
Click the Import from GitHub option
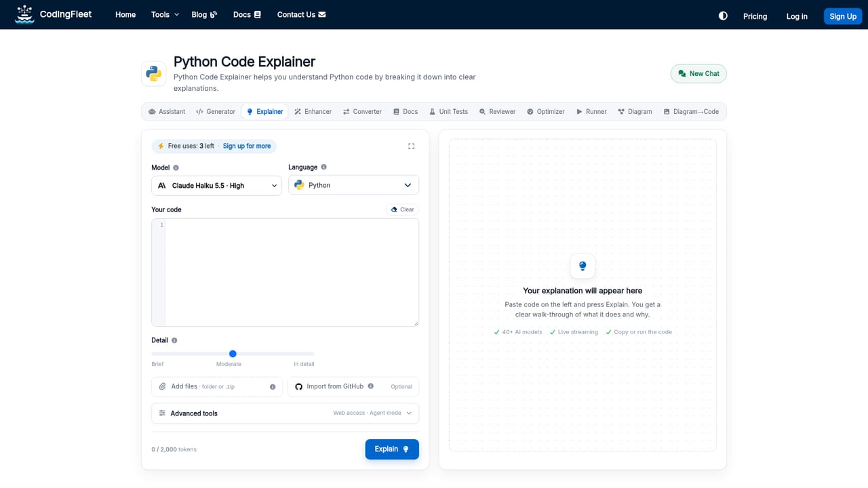point(353,387)
